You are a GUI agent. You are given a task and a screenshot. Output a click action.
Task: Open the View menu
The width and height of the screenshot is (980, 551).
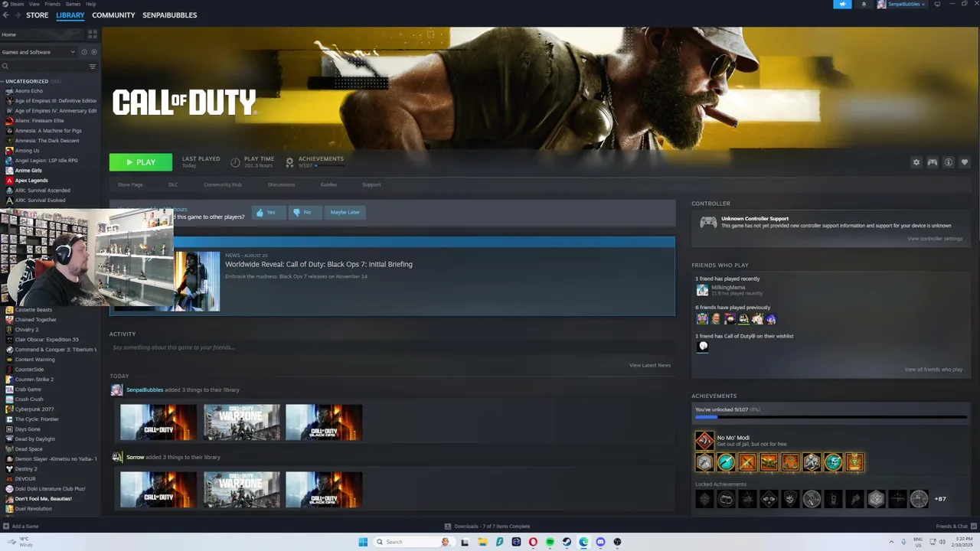click(x=34, y=4)
